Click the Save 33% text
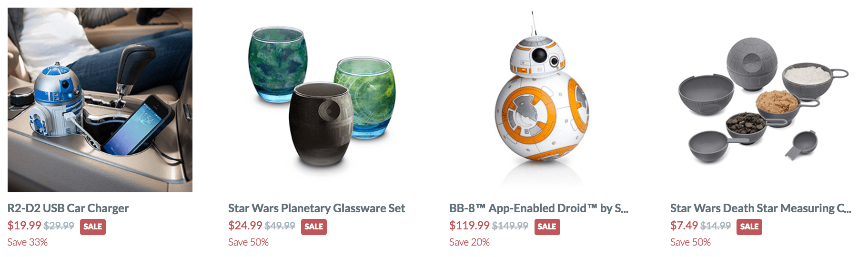Screen dimensions: 868x257 tap(28, 242)
